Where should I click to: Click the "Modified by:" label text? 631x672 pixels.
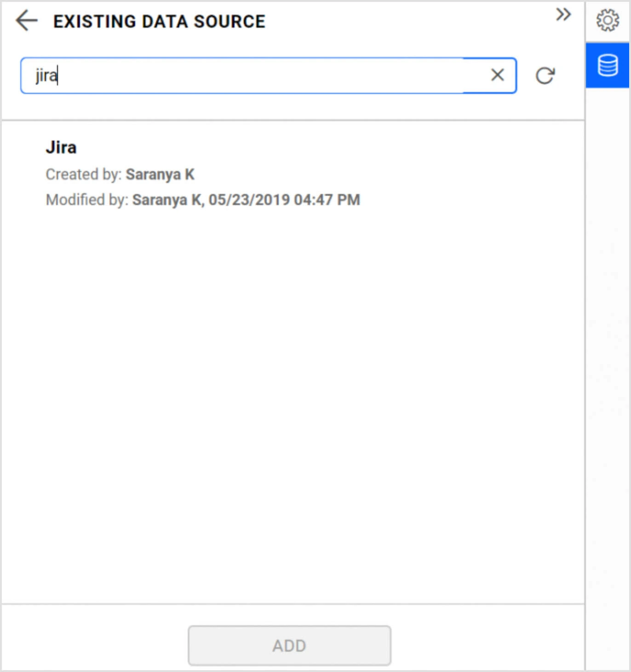[x=87, y=200]
